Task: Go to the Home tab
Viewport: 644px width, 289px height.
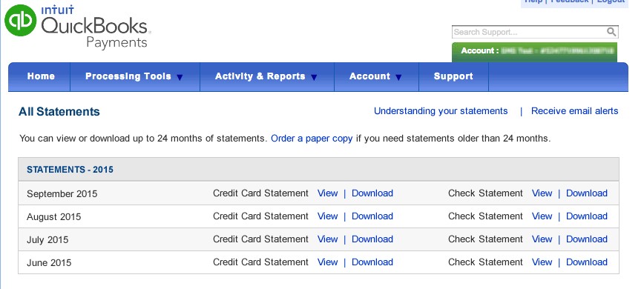Action: (x=41, y=76)
